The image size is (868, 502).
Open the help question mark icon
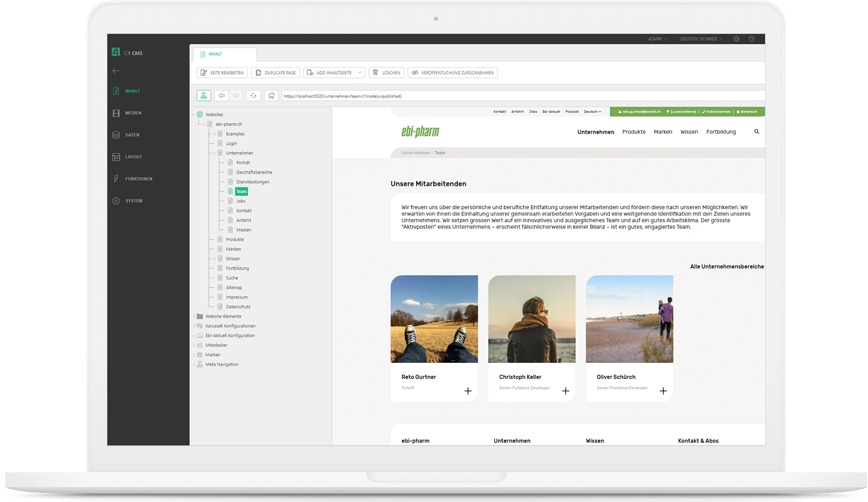pos(752,39)
